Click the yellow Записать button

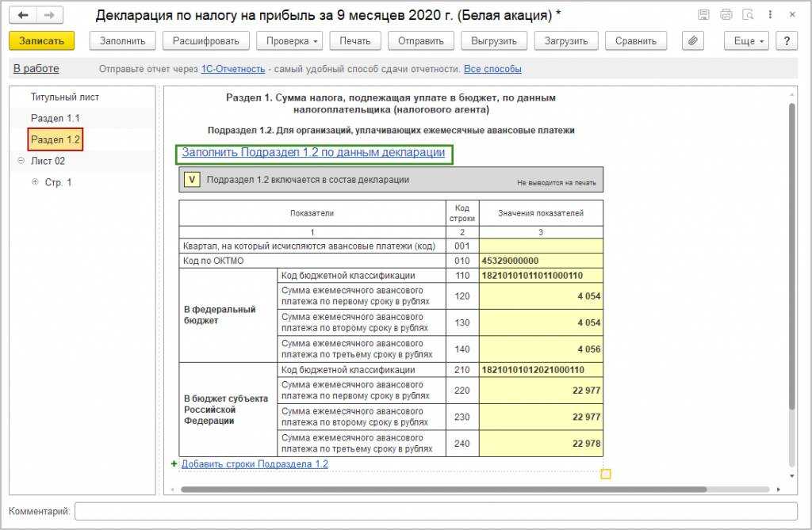[x=41, y=41]
